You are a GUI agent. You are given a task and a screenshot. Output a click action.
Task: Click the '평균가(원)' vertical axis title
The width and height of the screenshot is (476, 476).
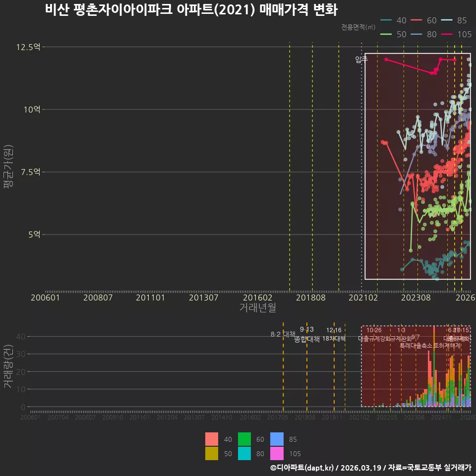[x=8, y=167]
